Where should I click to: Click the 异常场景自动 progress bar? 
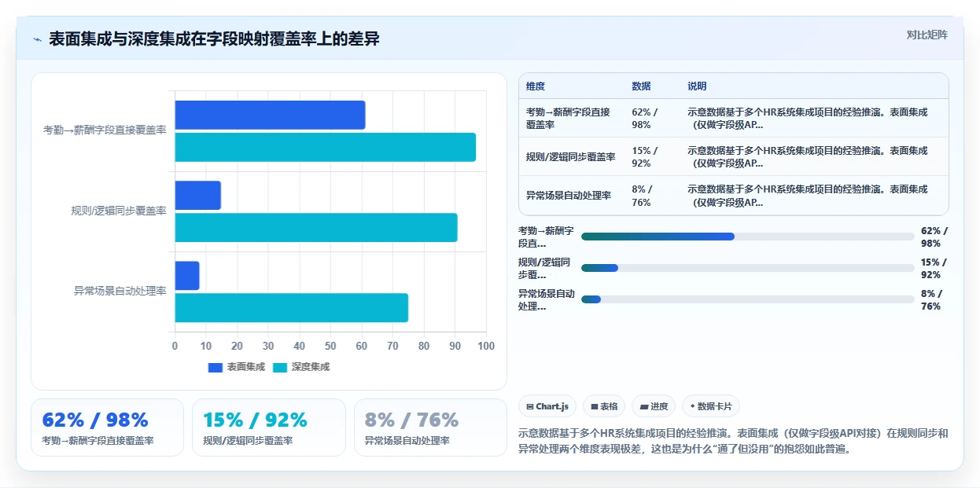pyautogui.click(x=747, y=299)
